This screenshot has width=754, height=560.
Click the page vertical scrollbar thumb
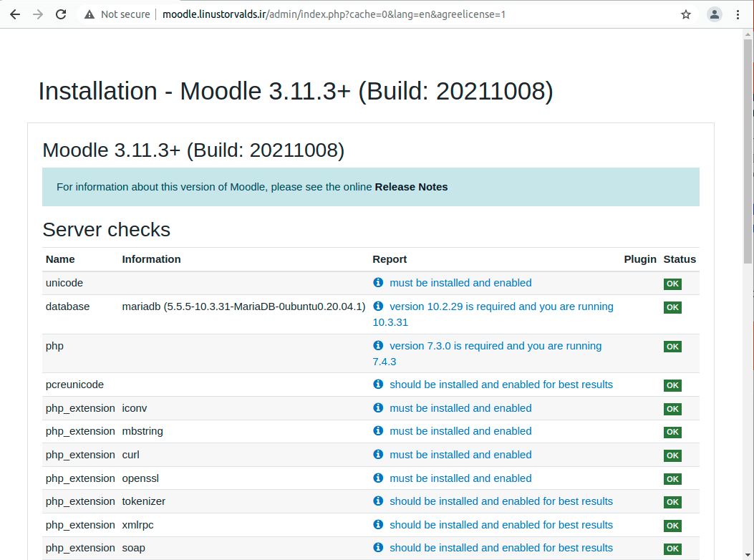click(748, 152)
